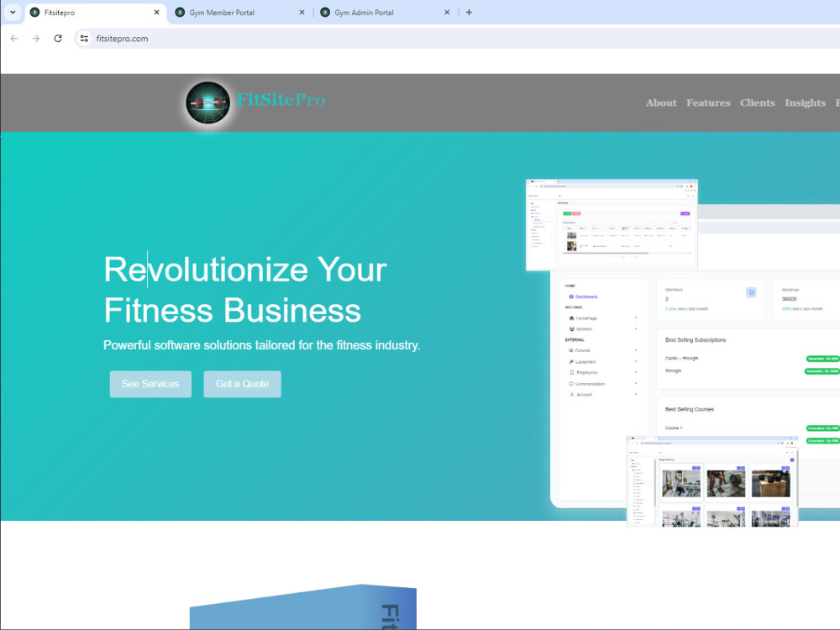Viewport: 840px width, 630px height.
Task: Click the HomePage house icon in mockup
Action: (x=571, y=318)
